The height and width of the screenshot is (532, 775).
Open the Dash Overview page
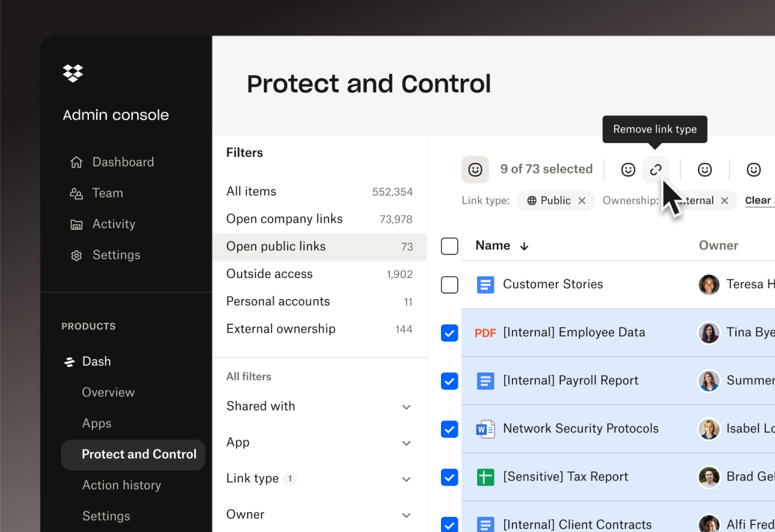(108, 392)
